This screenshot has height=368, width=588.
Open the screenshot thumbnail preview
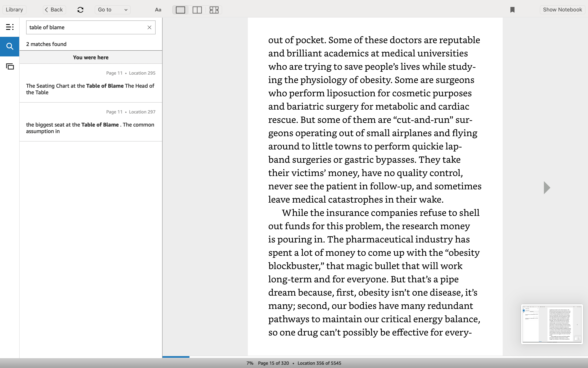tap(552, 324)
